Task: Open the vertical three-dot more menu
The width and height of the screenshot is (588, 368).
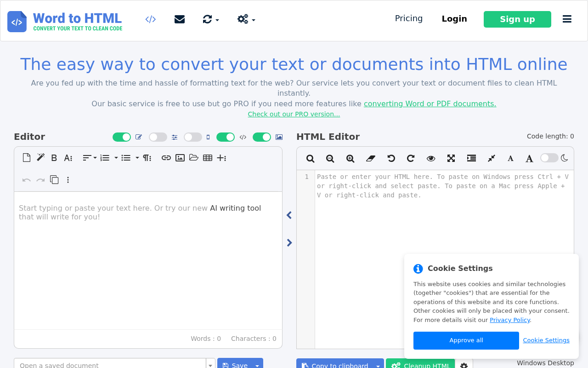Action: click(x=68, y=180)
